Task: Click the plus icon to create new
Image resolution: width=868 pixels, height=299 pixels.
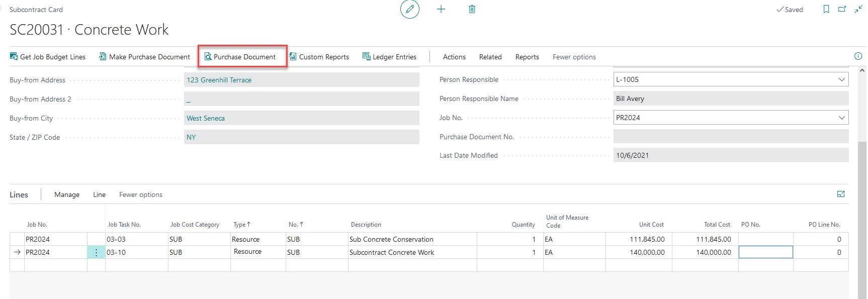Action: click(x=441, y=9)
